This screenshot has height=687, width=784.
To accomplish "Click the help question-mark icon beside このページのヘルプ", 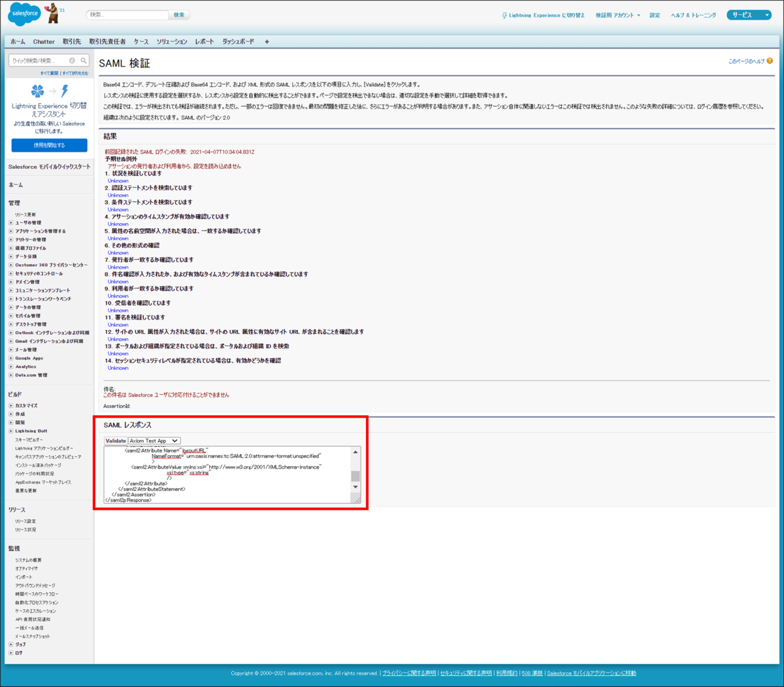I will click(770, 61).
